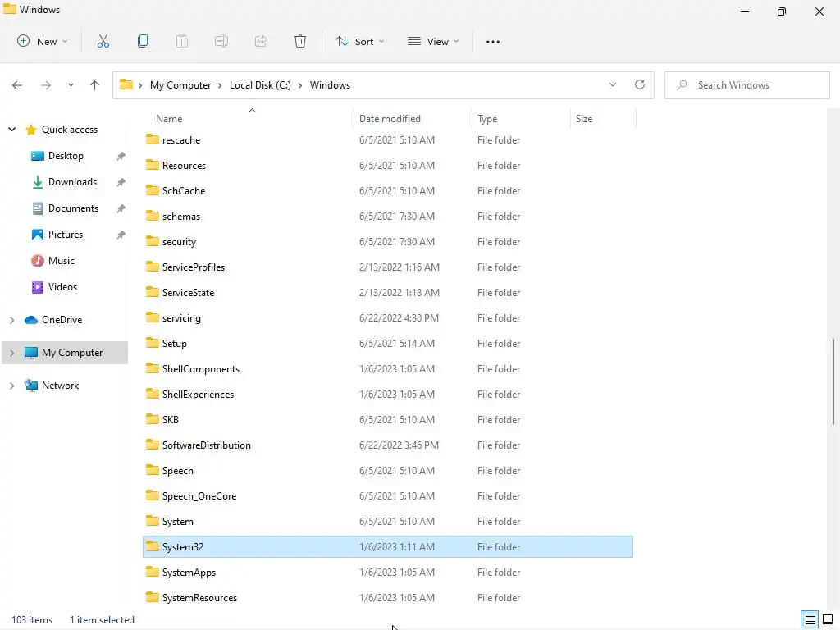840x630 pixels.
Task: Click the pin icon beside Documents
Action: click(x=121, y=208)
